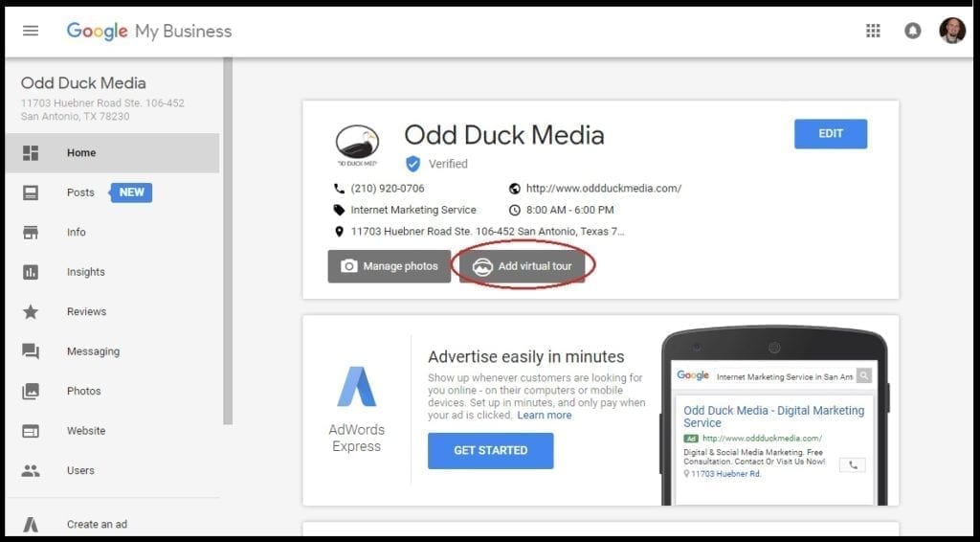Screen dimensions: 980x542
Task: Click the EDIT button
Action: point(831,134)
